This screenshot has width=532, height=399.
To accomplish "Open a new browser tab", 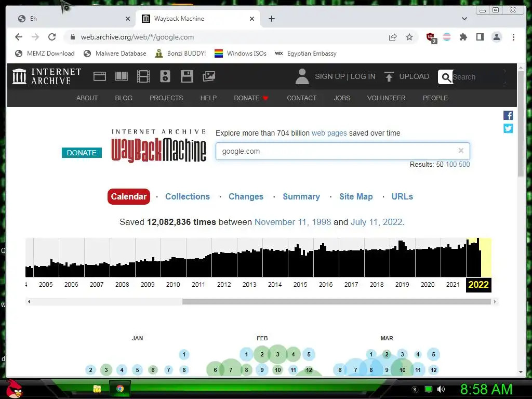I will 271,19.
